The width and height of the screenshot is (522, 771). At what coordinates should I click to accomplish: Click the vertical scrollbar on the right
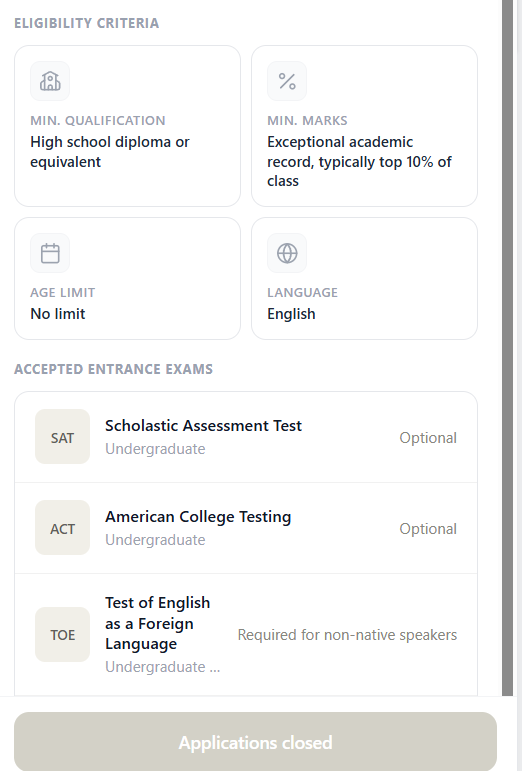pos(507,348)
